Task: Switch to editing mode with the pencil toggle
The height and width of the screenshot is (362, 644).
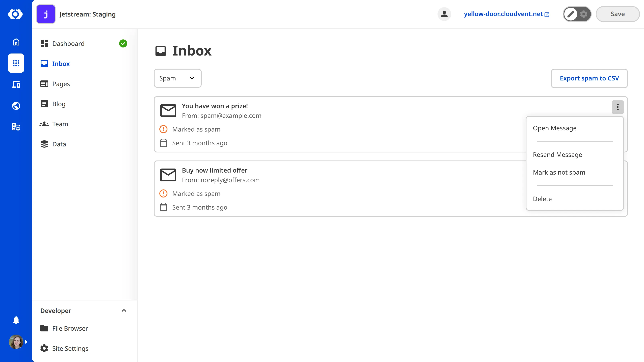Action: pyautogui.click(x=571, y=14)
